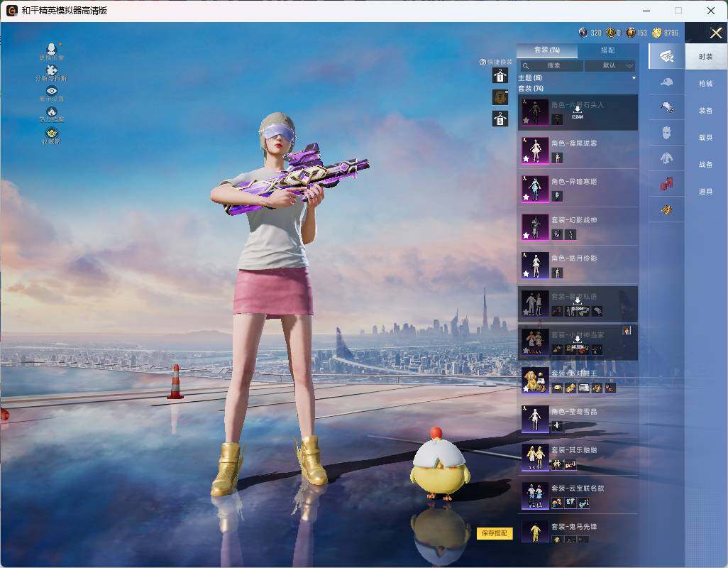This screenshot has width=728, height=568.
Task: Open the 分解与拆解 puzzle icon
Action: pyautogui.click(x=52, y=70)
